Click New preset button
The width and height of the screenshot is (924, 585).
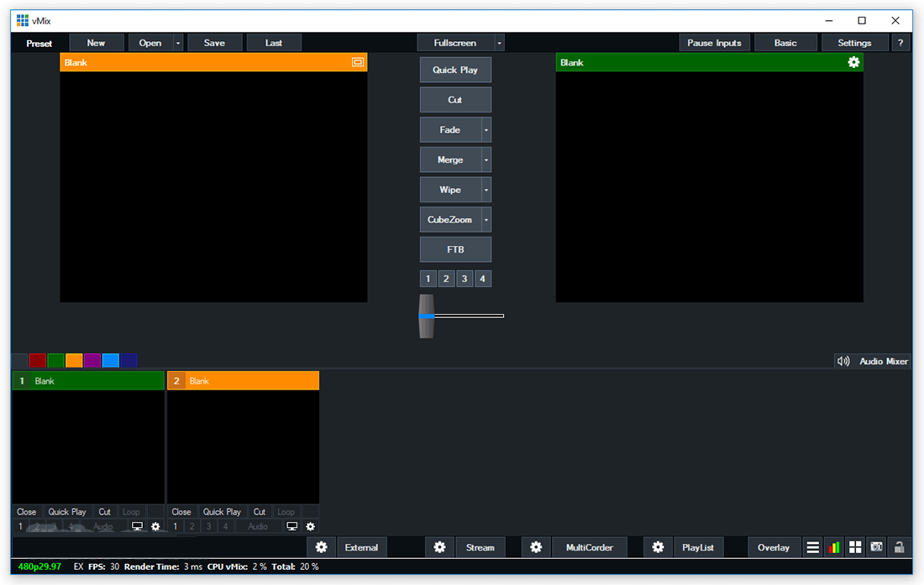pyautogui.click(x=96, y=43)
